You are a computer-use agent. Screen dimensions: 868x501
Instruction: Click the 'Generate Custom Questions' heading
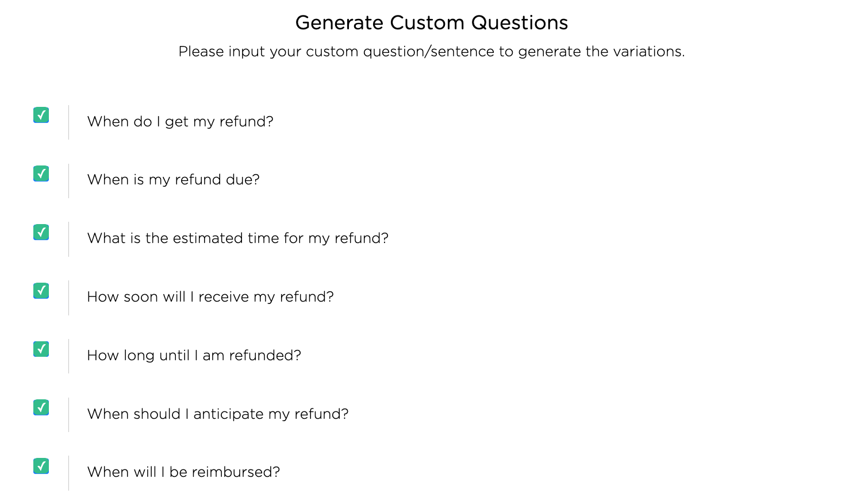click(432, 23)
